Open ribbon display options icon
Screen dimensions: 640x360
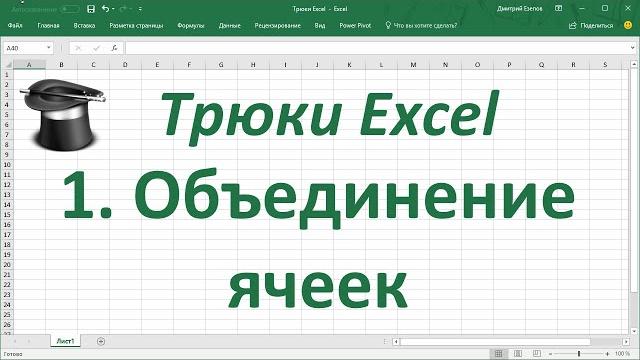point(559,8)
